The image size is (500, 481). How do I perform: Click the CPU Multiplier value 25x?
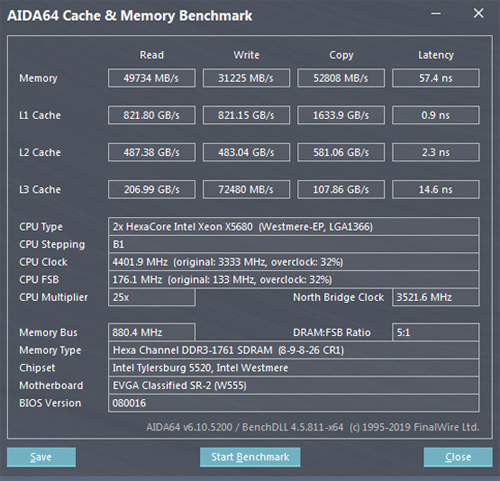click(x=151, y=297)
